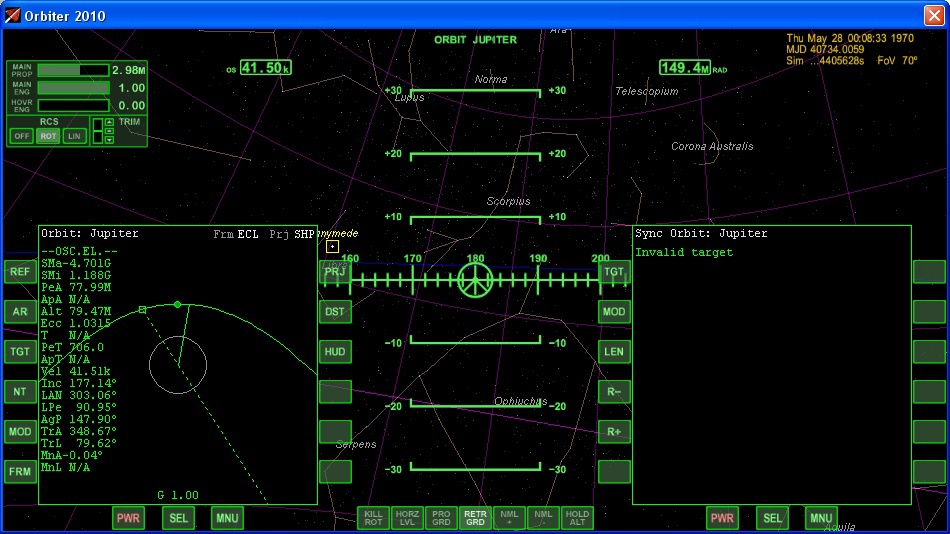Viewport: 950px width, 534px height.
Task: Click the G 1.00 readout in the left MFD
Action: tap(178, 495)
